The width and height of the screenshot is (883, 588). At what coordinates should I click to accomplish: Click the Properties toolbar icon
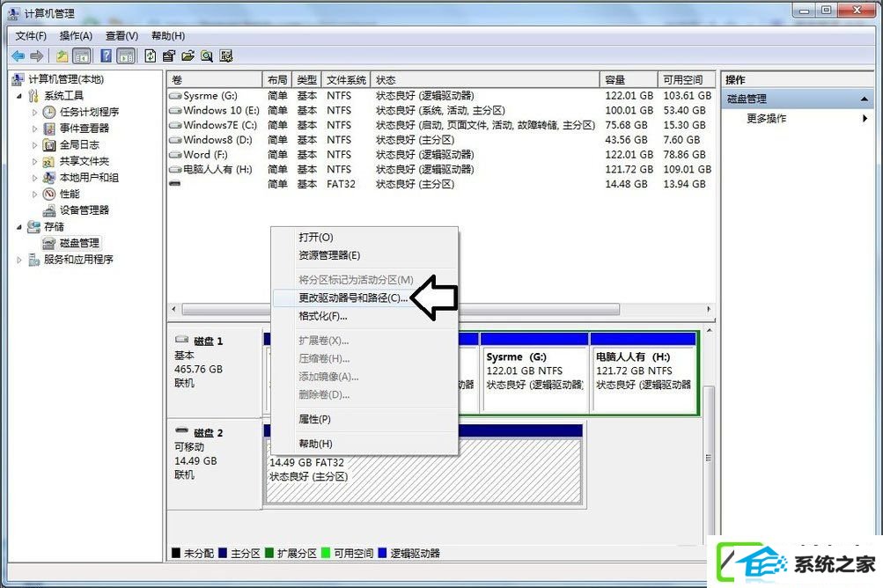coord(168,55)
